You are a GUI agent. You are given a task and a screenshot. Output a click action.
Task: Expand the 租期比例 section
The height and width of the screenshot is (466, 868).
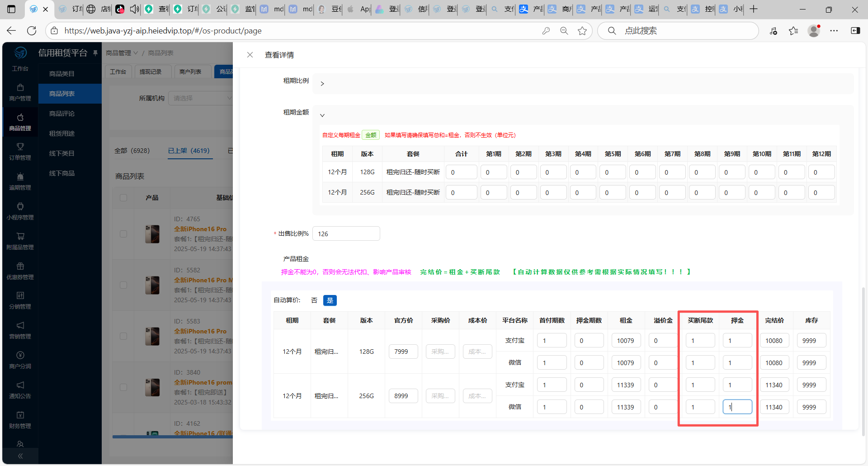click(322, 84)
